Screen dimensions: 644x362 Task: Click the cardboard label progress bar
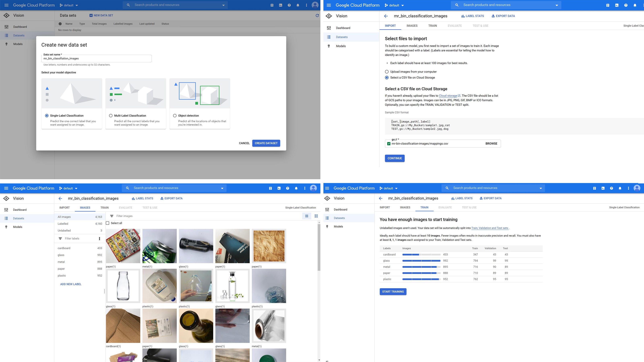(421, 255)
